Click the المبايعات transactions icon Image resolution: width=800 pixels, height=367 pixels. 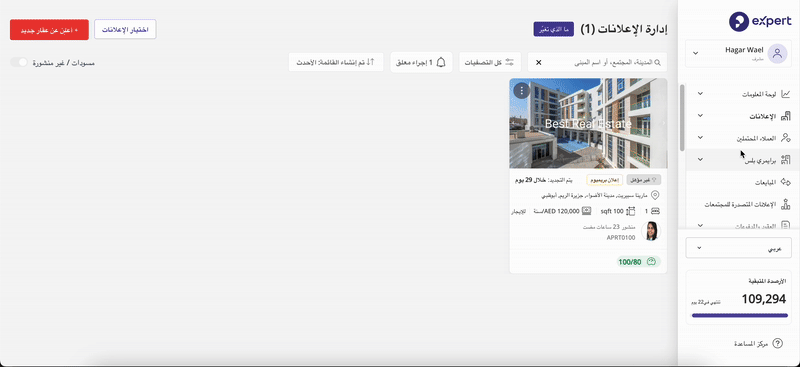[786, 182]
